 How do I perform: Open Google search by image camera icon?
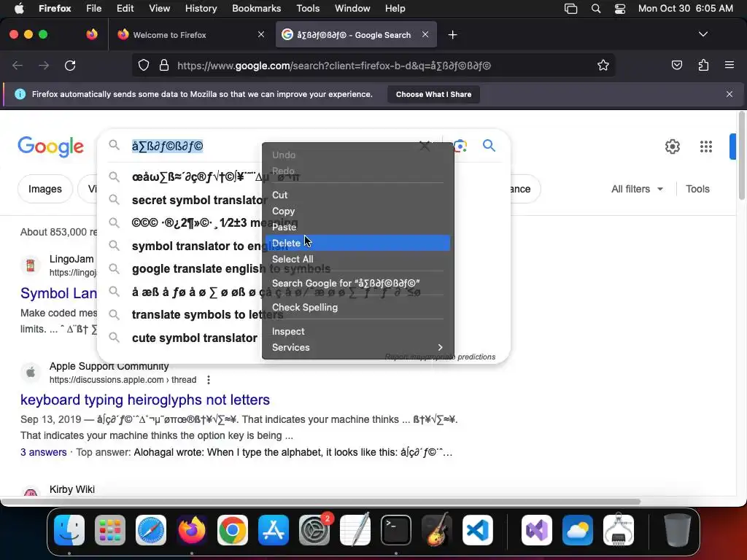click(x=460, y=146)
